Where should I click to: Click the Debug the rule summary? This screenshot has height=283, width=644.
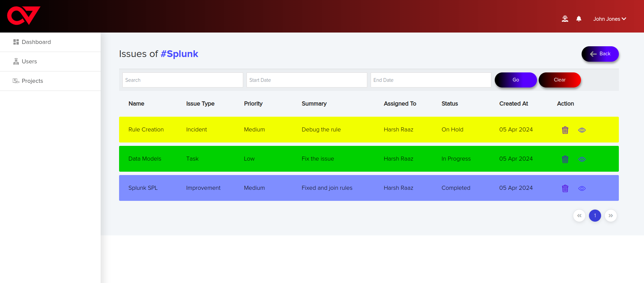321,129
